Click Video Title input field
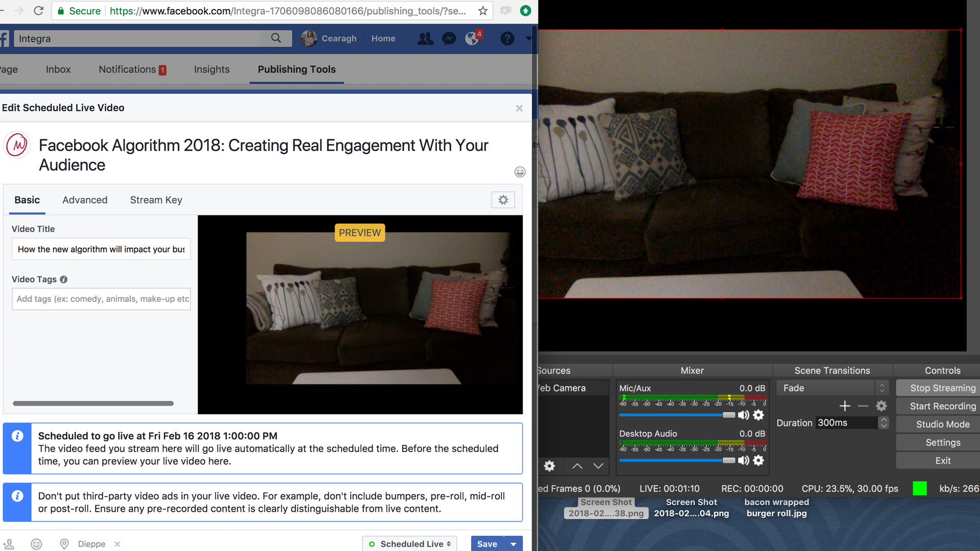The height and width of the screenshot is (551, 980). 101,249
